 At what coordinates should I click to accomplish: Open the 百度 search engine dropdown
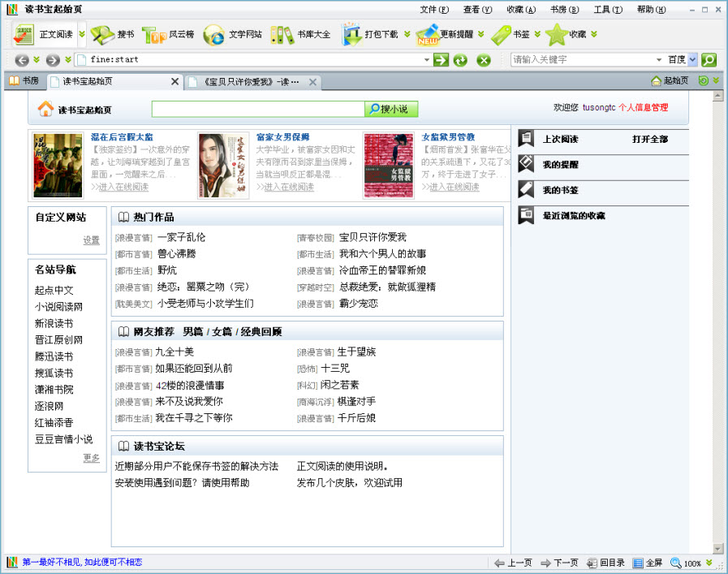[692, 60]
